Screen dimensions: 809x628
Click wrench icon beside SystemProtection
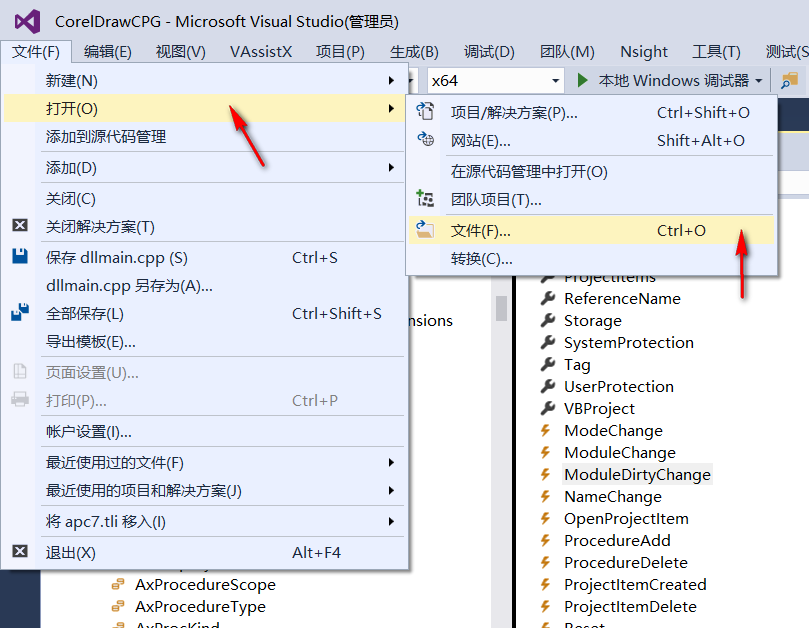(x=548, y=342)
